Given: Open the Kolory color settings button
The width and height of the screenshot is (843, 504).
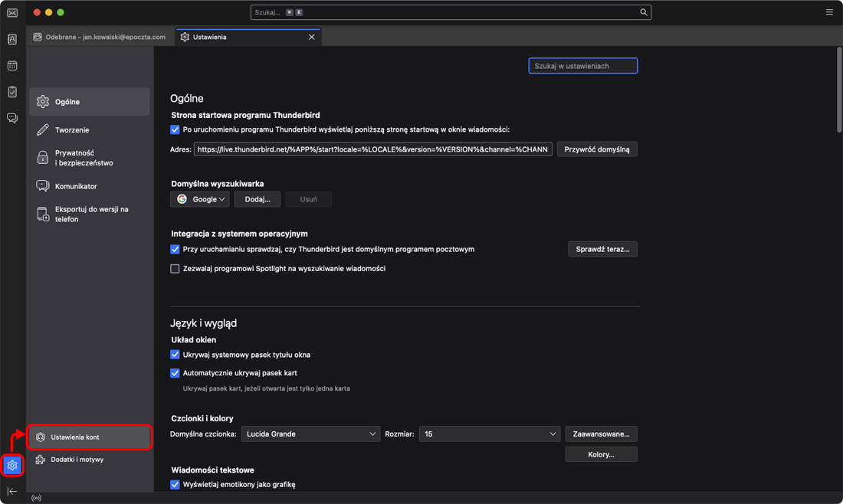Looking at the screenshot, I should pyautogui.click(x=601, y=454).
